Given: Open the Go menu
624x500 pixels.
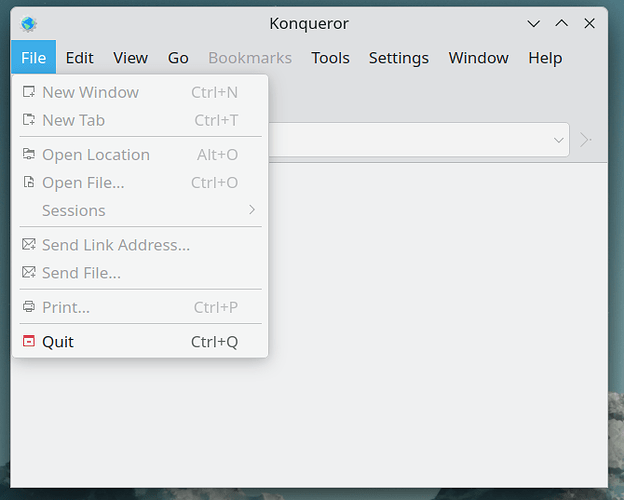Looking at the screenshot, I should [178, 58].
